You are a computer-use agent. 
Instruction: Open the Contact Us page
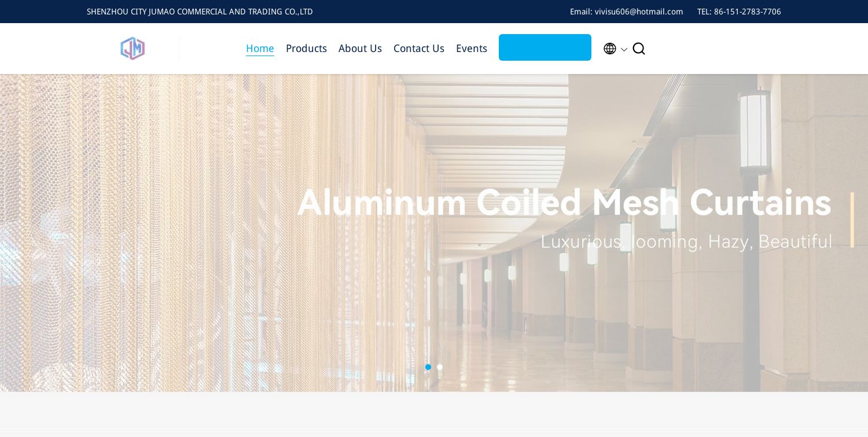coord(418,49)
